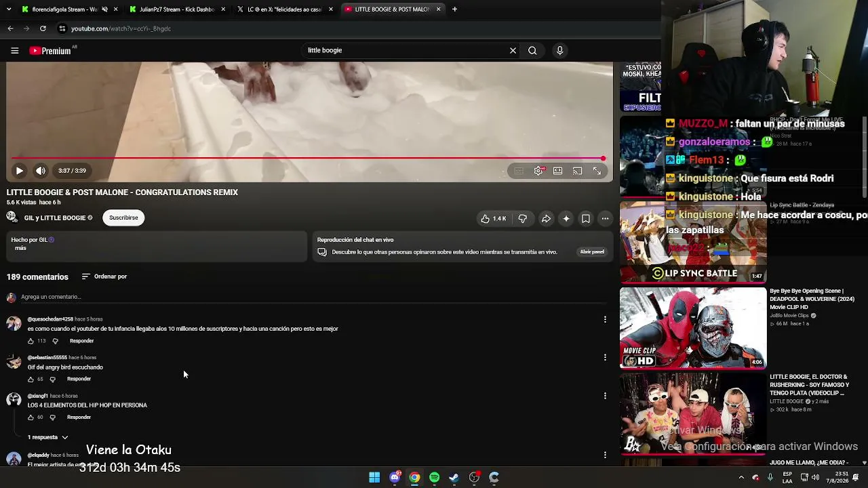Screen dimensions: 868x488
Task: Expand description with 'más'
Action: tap(20, 248)
